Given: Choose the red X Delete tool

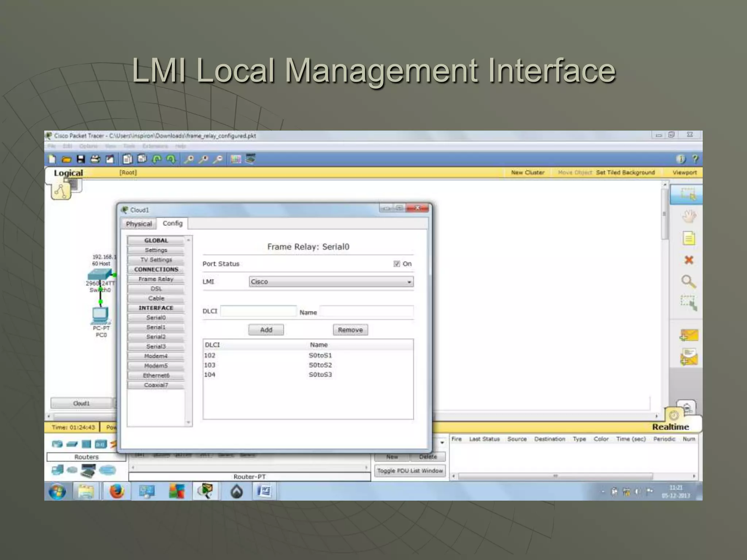Looking at the screenshot, I should coord(689,260).
